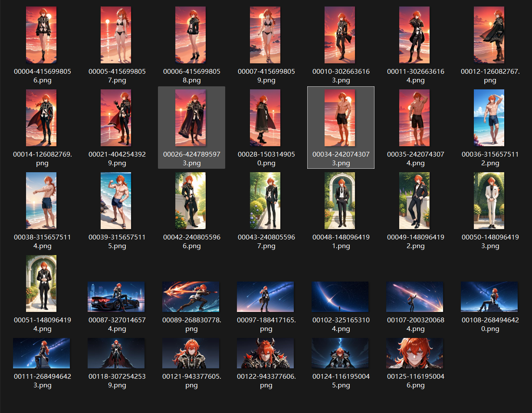The width and height of the screenshot is (532, 413).
Task: Select thumbnail of 00118-3072542539.png
Action: (116, 353)
